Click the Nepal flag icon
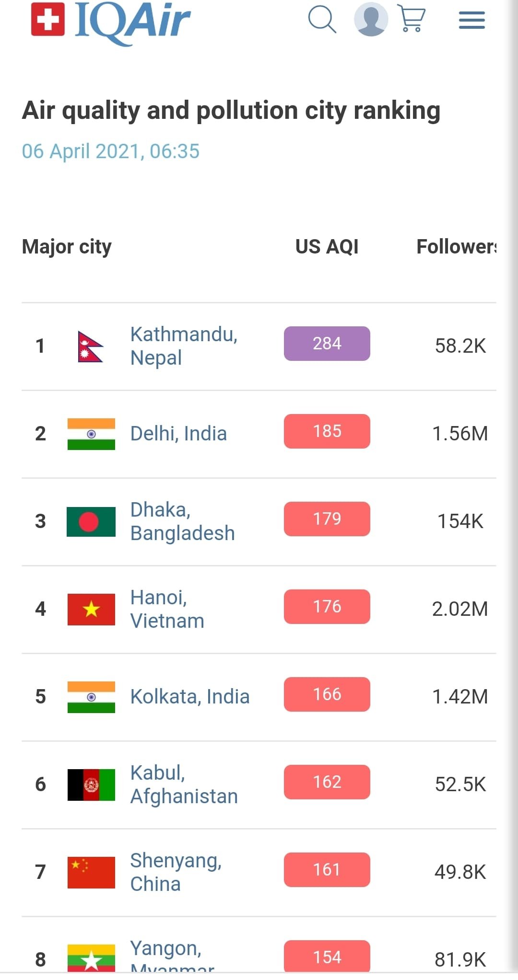Viewport: 518px width, 980px height. click(x=90, y=346)
